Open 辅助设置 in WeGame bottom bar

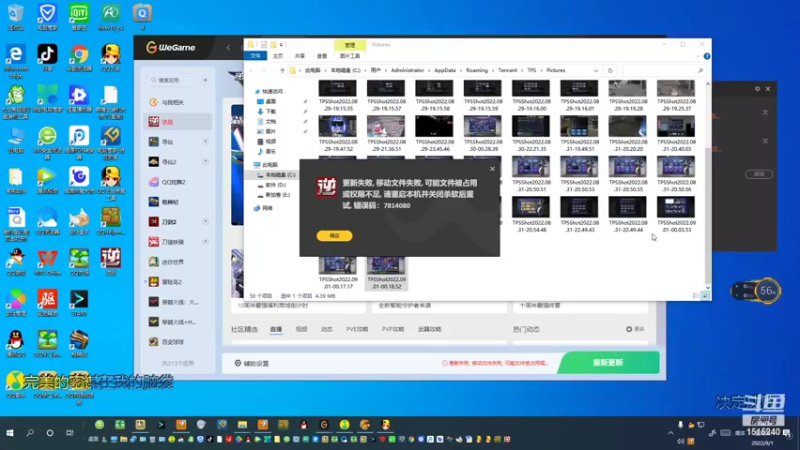(x=252, y=363)
